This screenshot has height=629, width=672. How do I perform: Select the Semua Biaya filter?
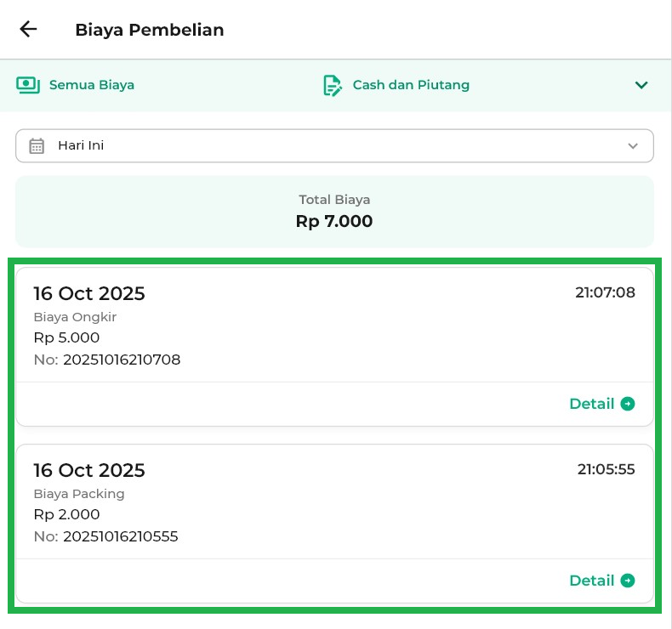coord(91,85)
